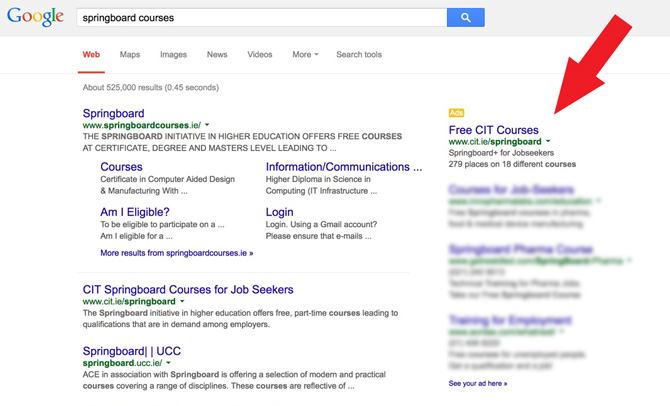Open the Videos tab
The height and width of the screenshot is (406, 670).
click(260, 55)
